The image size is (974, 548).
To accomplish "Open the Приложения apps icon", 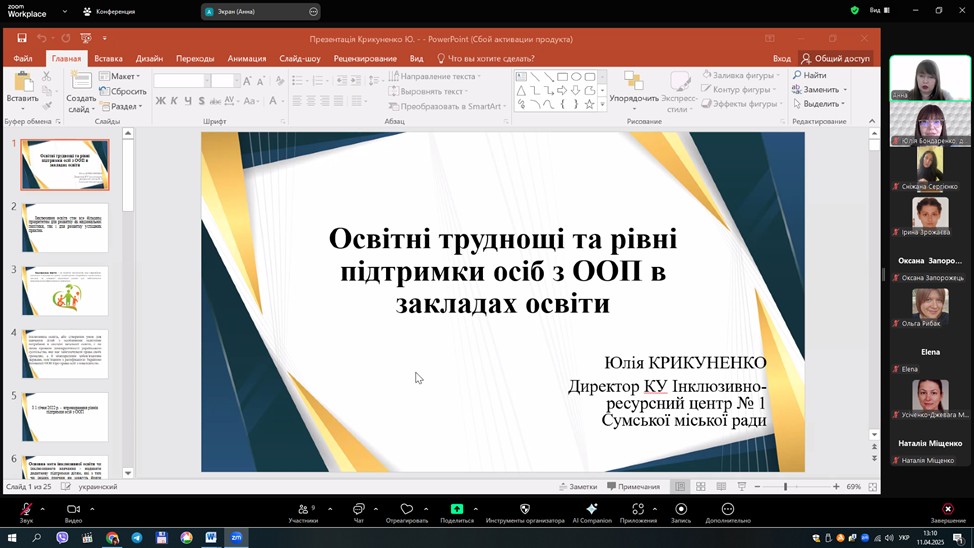I will pos(638,510).
